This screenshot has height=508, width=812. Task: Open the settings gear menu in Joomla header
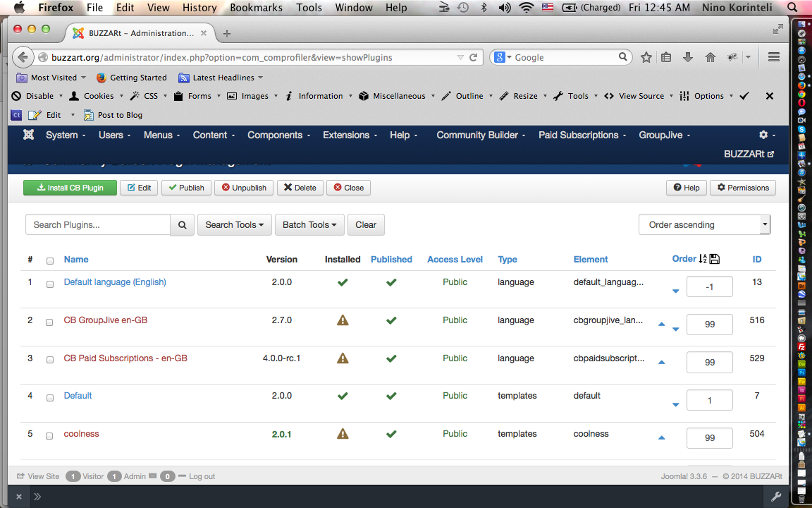(767, 135)
